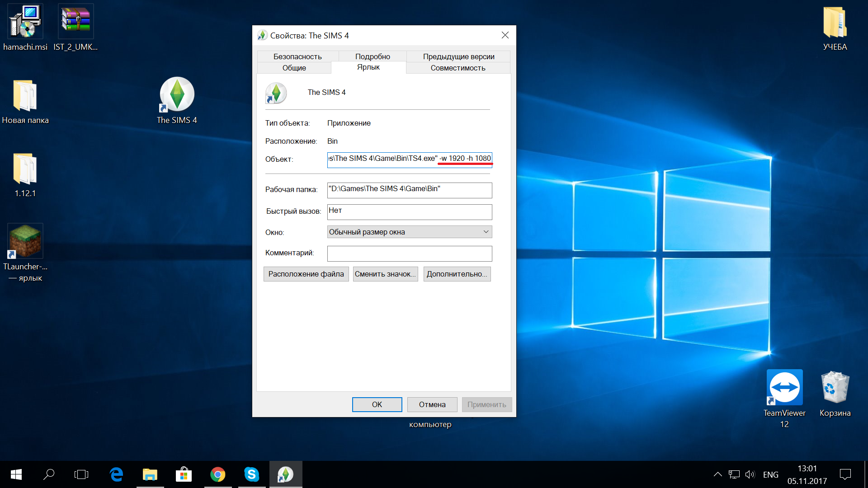This screenshot has width=868, height=488.
Task: Switch to the Предыдущие версии tab
Action: coord(458,56)
